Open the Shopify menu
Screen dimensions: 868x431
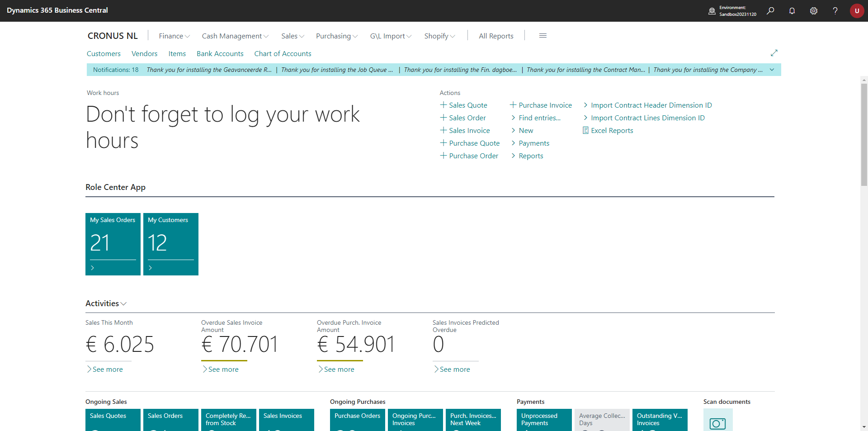tap(439, 36)
